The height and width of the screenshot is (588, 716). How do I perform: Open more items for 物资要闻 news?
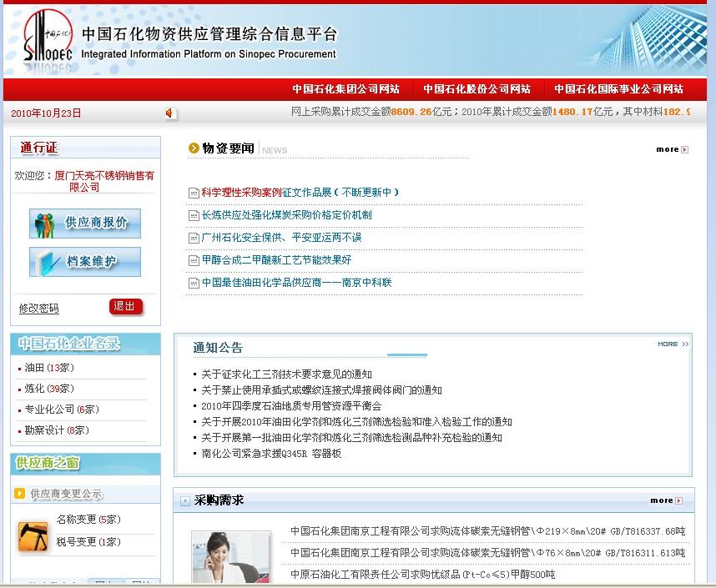tap(672, 149)
